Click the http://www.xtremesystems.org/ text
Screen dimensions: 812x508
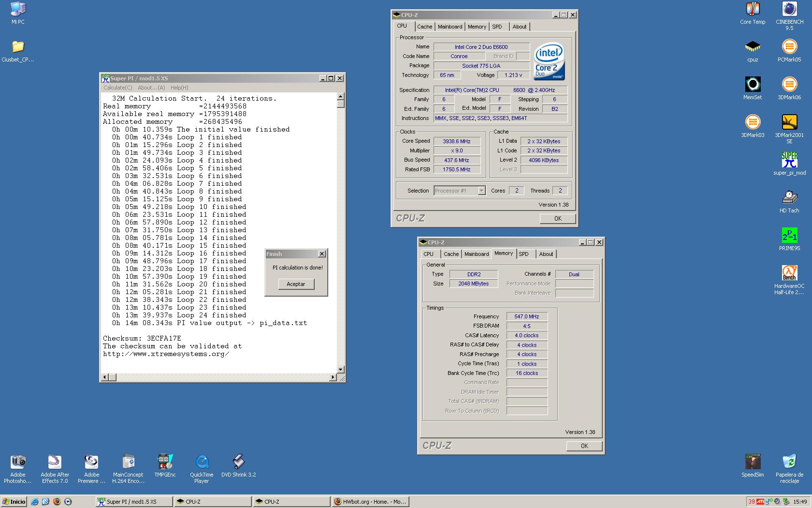click(166, 354)
